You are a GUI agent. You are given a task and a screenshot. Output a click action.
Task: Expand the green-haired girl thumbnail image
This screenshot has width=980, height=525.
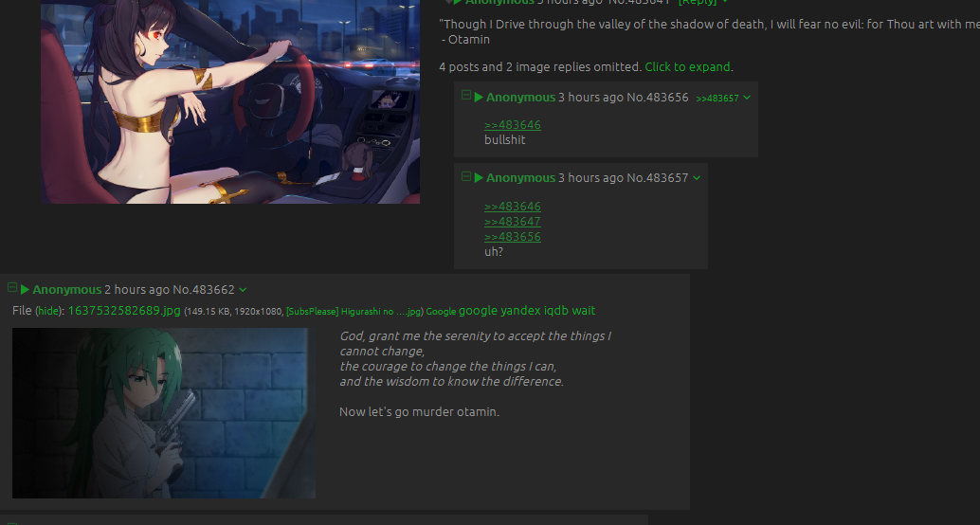[164, 413]
